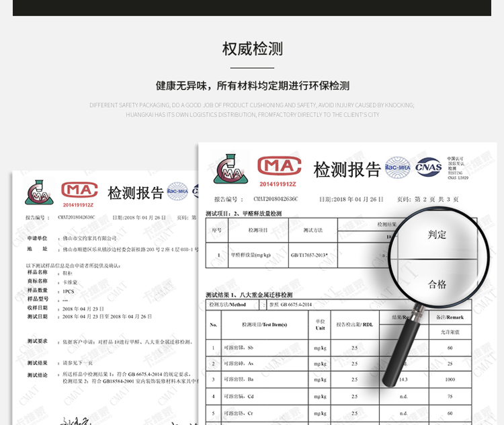This screenshot has height=425, width=504.
Task: Click report number 'CMAT2018042636C' on right report
Action: pyautogui.click(x=276, y=199)
